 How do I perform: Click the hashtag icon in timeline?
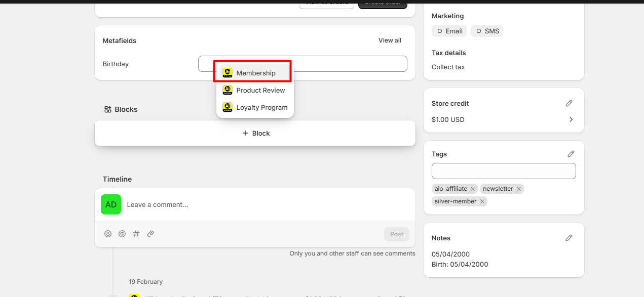coord(136,234)
